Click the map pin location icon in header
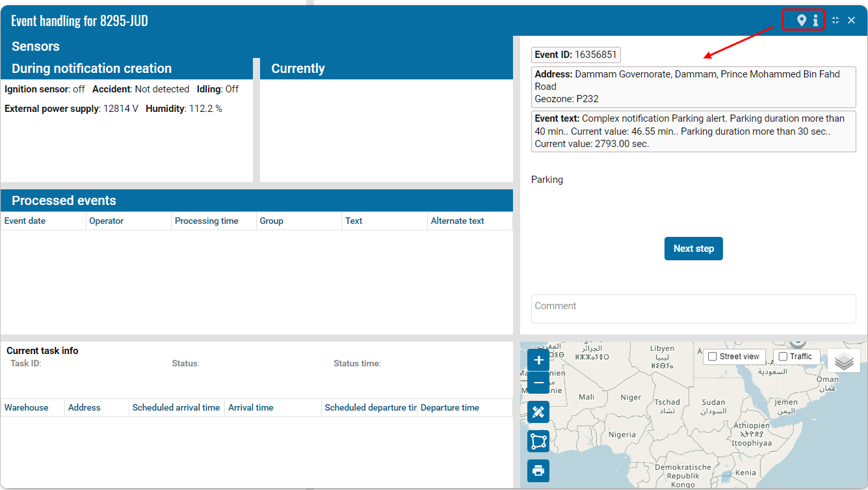 coord(802,21)
